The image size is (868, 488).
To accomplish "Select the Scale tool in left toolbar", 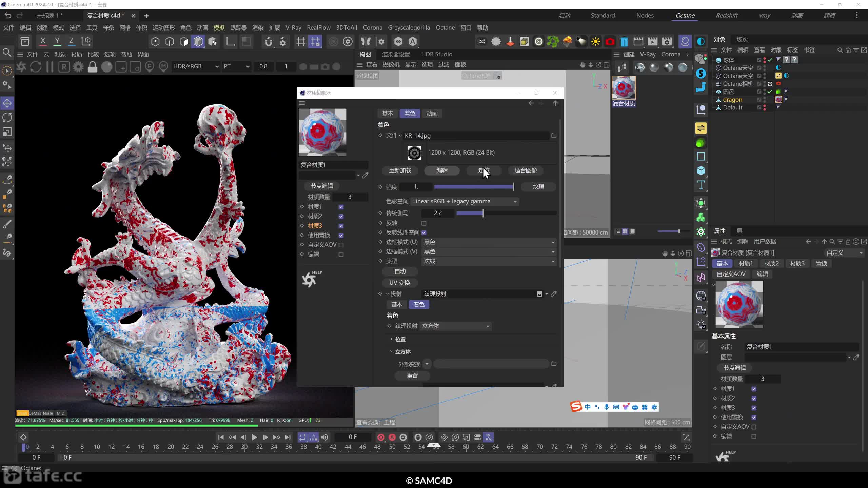I will [7, 131].
